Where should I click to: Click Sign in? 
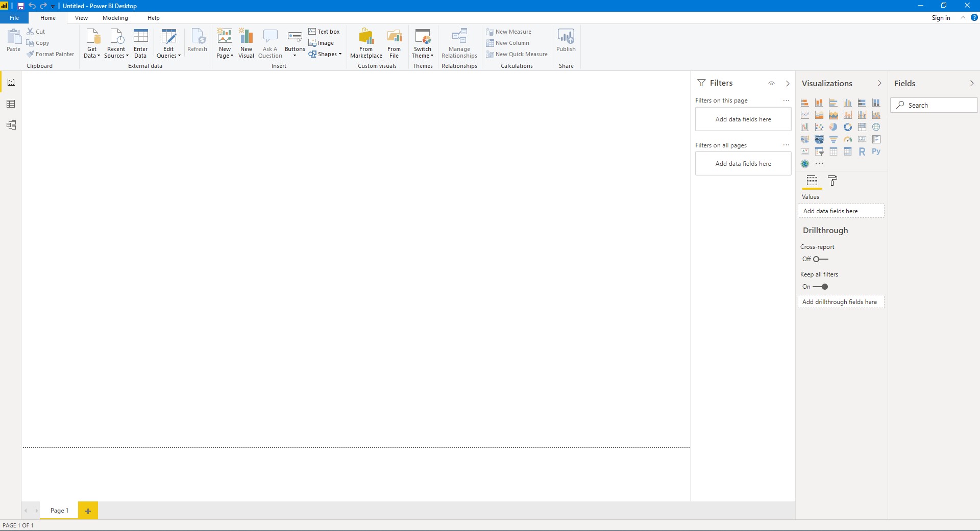pyautogui.click(x=941, y=18)
